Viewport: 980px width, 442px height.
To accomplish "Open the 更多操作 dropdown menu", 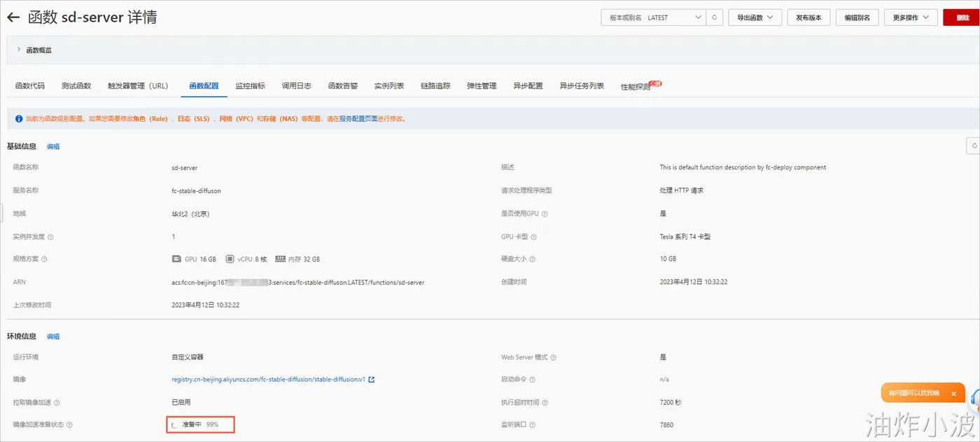I will [x=911, y=17].
